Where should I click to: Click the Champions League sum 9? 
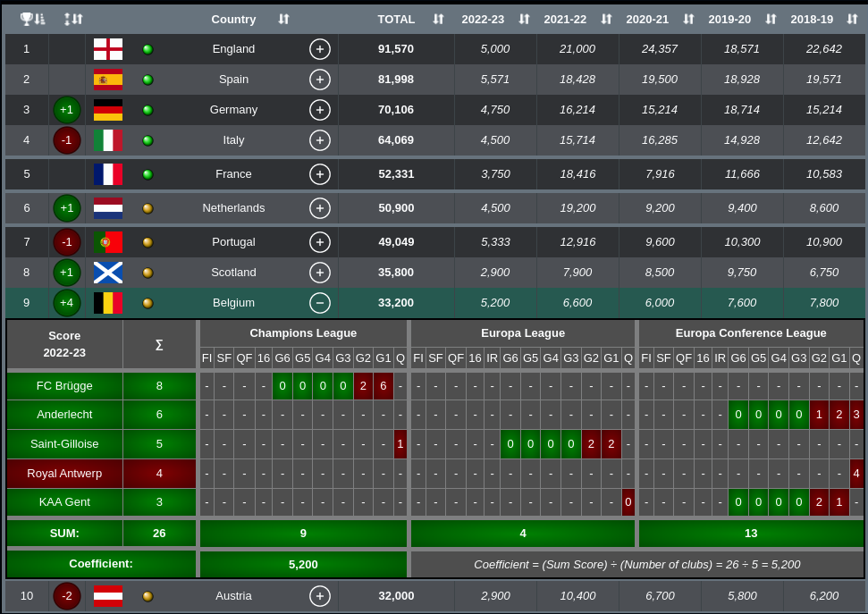pyautogui.click(x=303, y=534)
